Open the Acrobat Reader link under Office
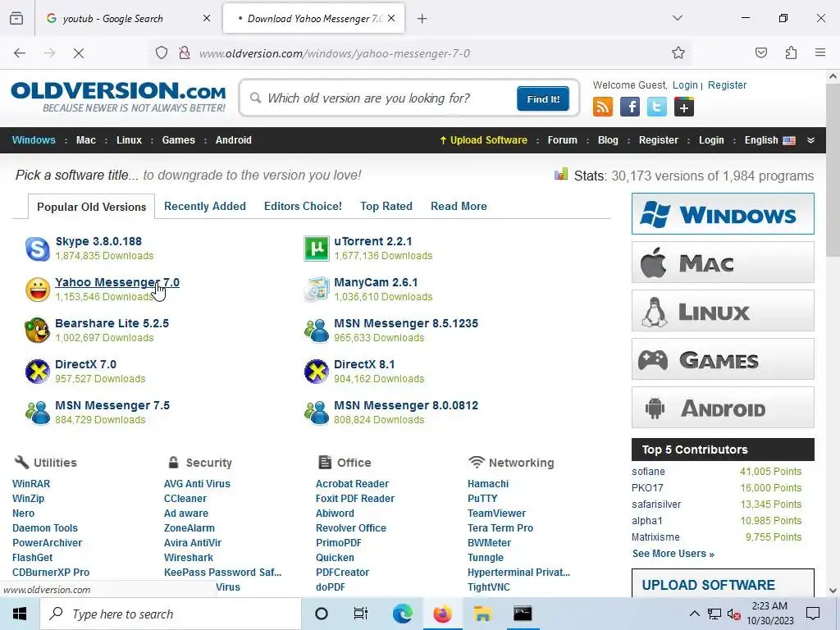Viewport: 840px width, 630px height. [x=352, y=484]
